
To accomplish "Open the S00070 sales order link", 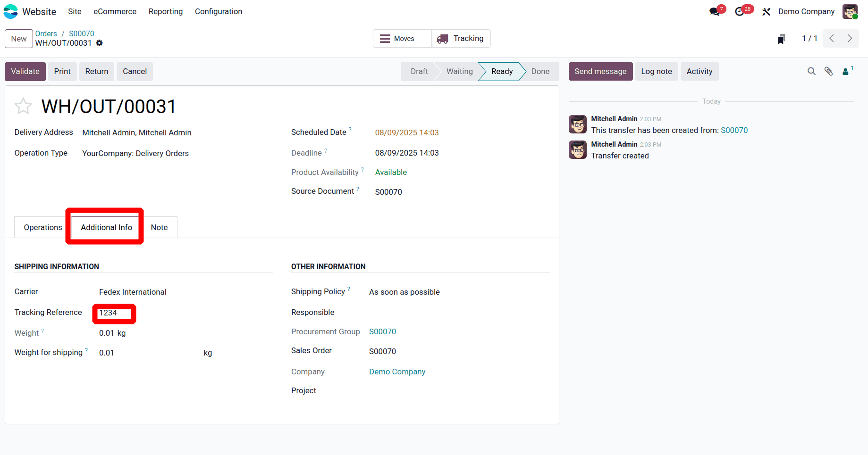I will coord(81,33).
